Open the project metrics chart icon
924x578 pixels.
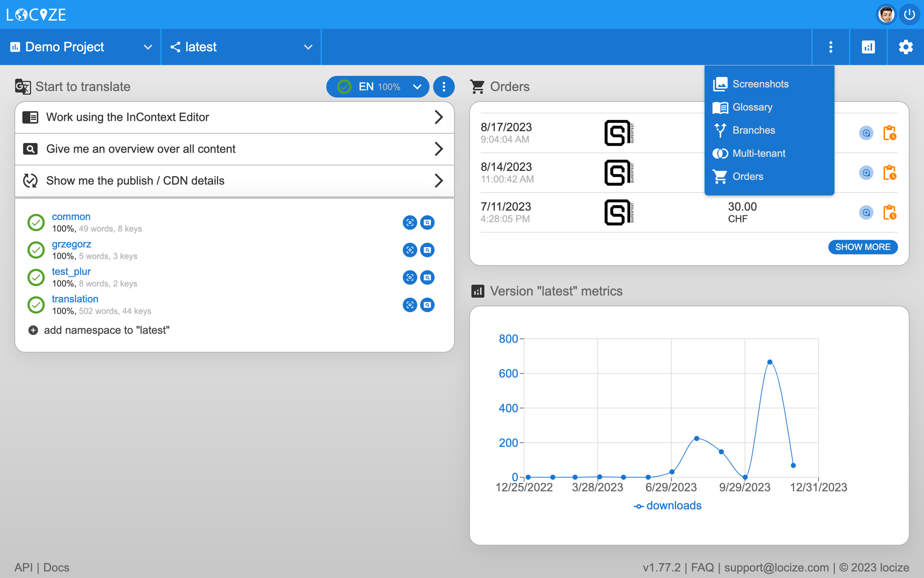coord(868,47)
